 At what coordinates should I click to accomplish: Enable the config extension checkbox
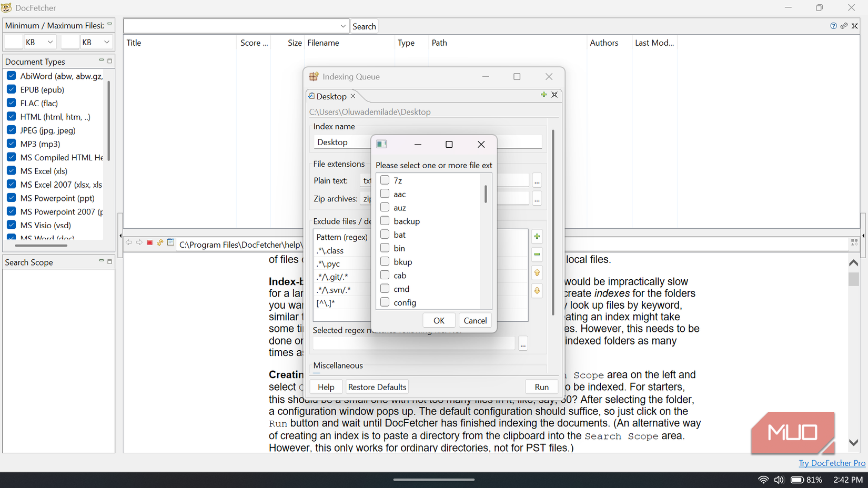(385, 302)
